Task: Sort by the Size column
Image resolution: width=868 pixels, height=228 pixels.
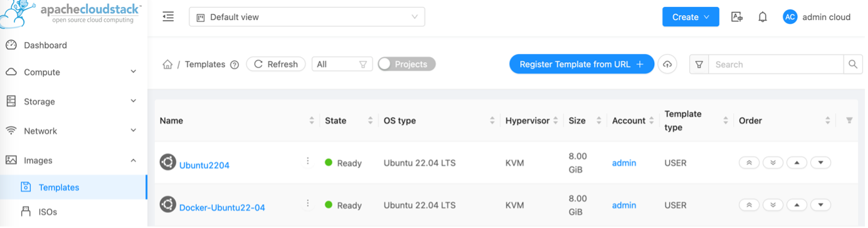Action: (585, 121)
